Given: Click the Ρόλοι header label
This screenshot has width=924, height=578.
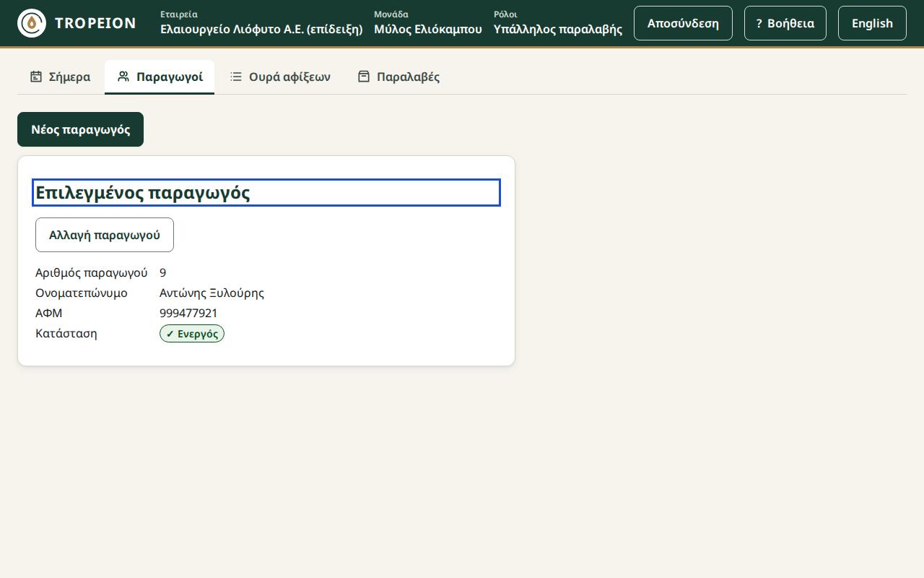Looking at the screenshot, I should coord(505,14).
